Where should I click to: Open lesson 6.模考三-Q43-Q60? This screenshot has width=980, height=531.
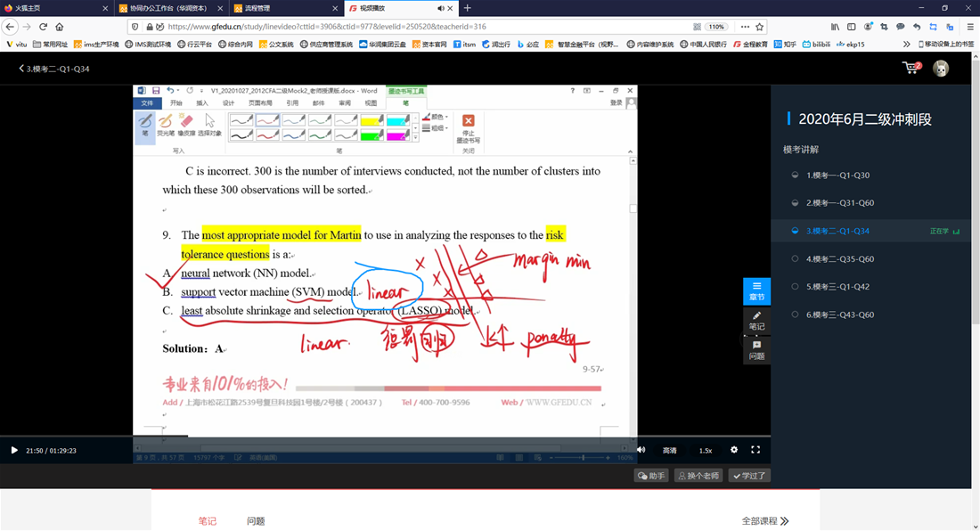[x=840, y=315]
